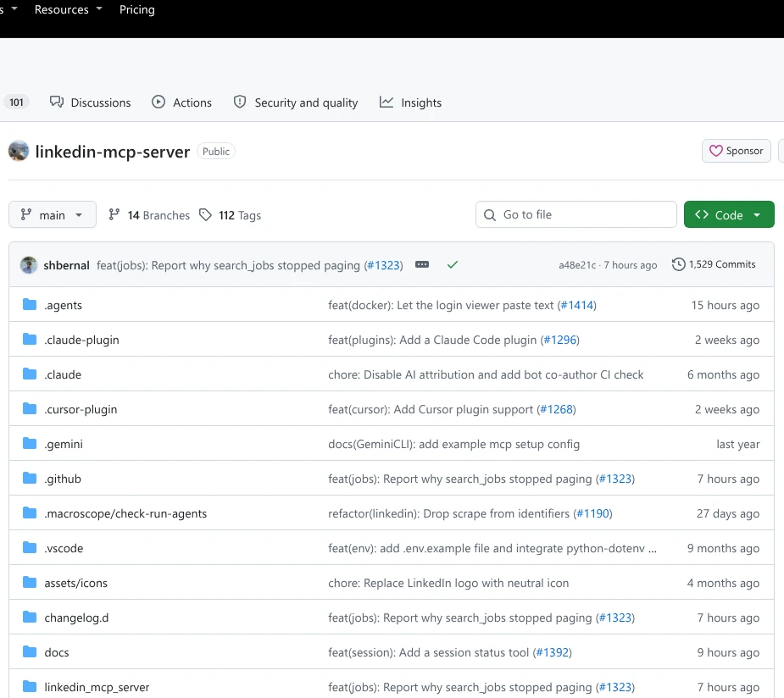Screen dimensions: 784x698
Task: Expand the commit message ellipsis button
Action: 422,264
